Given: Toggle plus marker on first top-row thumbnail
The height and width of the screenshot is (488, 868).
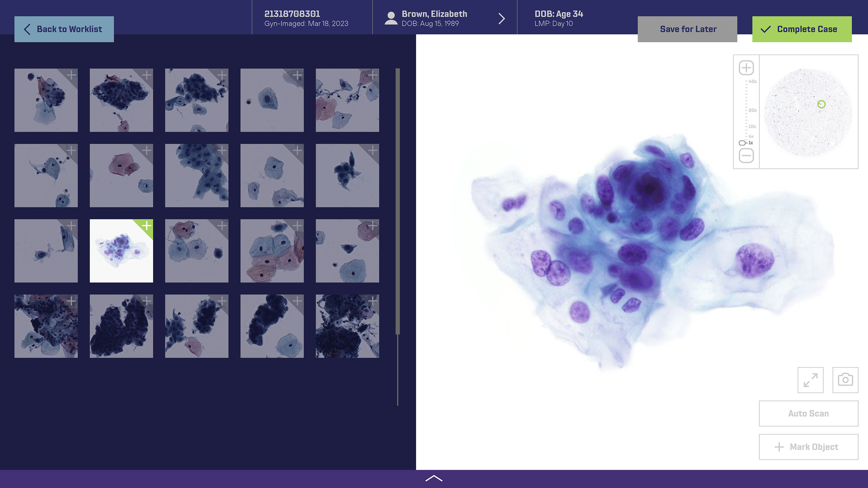Looking at the screenshot, I should [71, 75].
